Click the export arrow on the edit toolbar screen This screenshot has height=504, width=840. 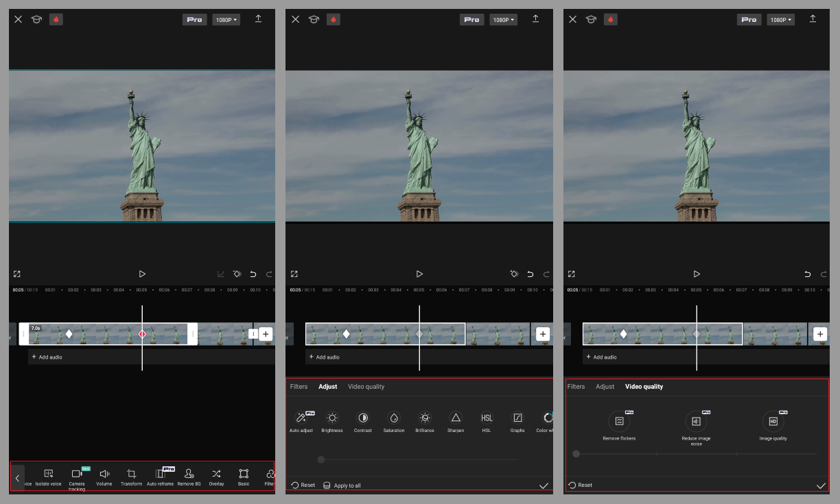tap(258, 19)
